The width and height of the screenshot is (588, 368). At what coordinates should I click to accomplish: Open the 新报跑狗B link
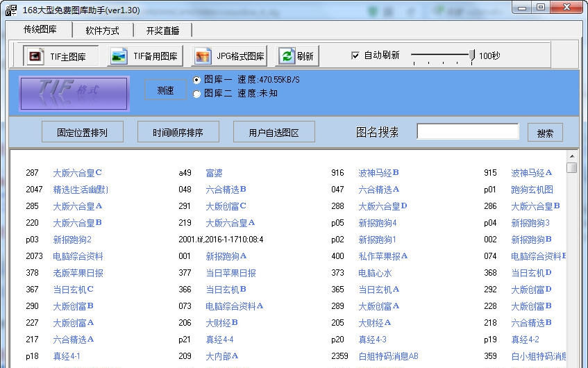coord(531,240)
